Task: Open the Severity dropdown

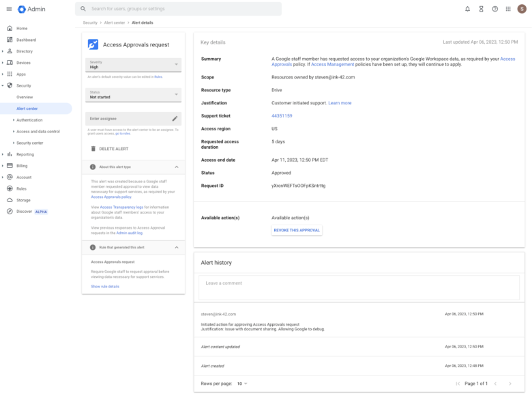Action: pos(133,65)
